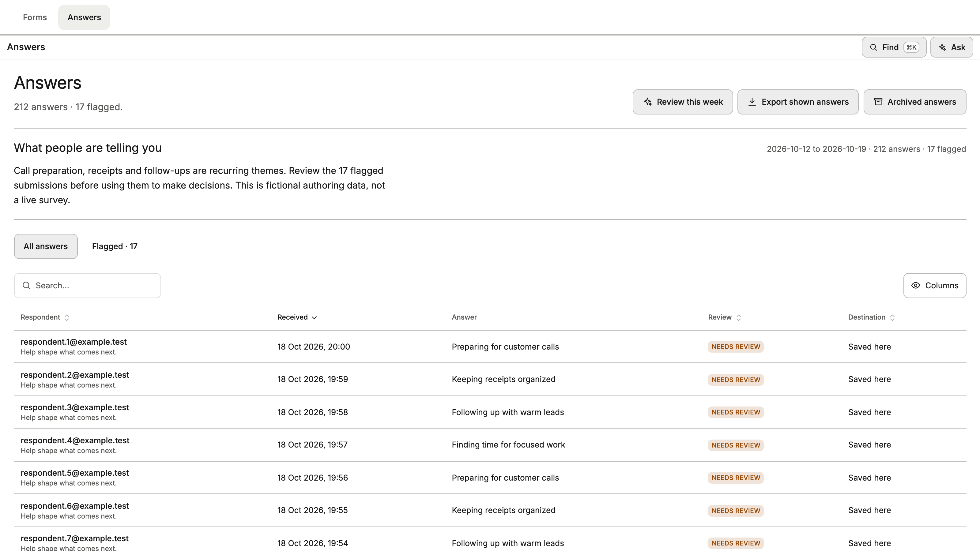Click received time 18 Oct 2026, 19:56
The height and width of the screenshot is (551, 980).
(x=312, y=478)
